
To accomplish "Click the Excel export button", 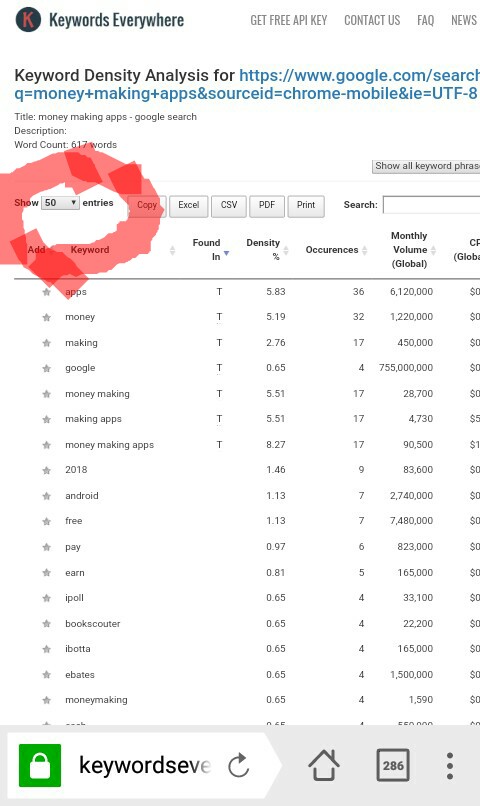I will tap(189, 205).
